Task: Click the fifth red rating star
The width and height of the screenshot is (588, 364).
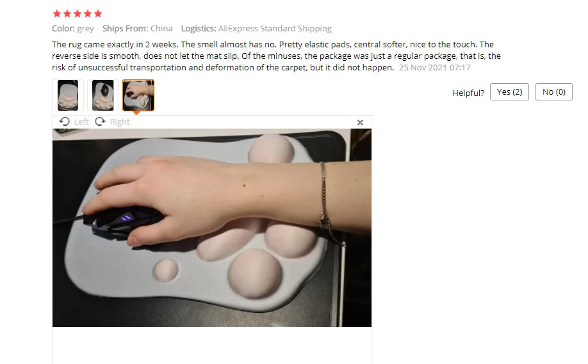Action: coord(98,14)
